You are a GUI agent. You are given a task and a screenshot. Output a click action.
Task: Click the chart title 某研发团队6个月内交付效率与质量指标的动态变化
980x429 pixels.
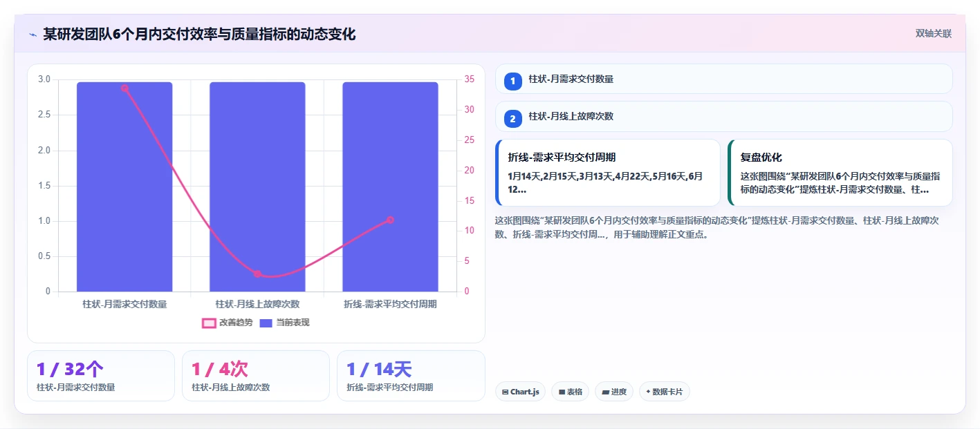[x=199, y=34]
